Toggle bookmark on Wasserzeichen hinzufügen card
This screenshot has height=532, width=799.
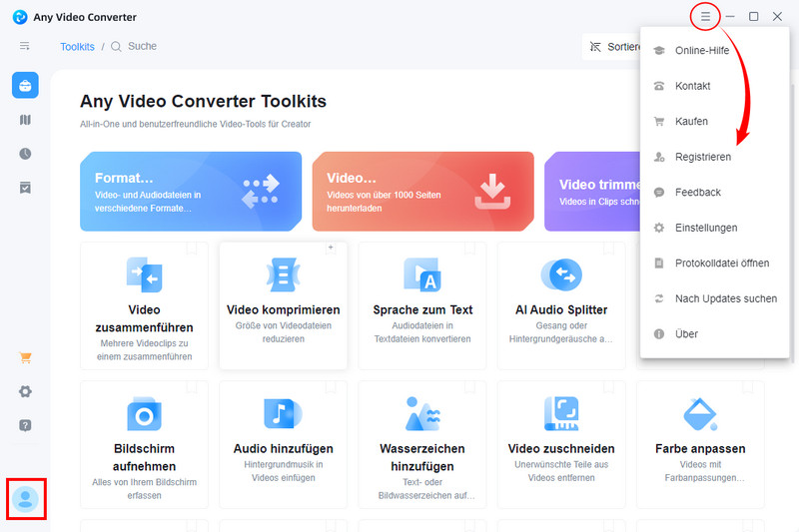coord(469,387)
